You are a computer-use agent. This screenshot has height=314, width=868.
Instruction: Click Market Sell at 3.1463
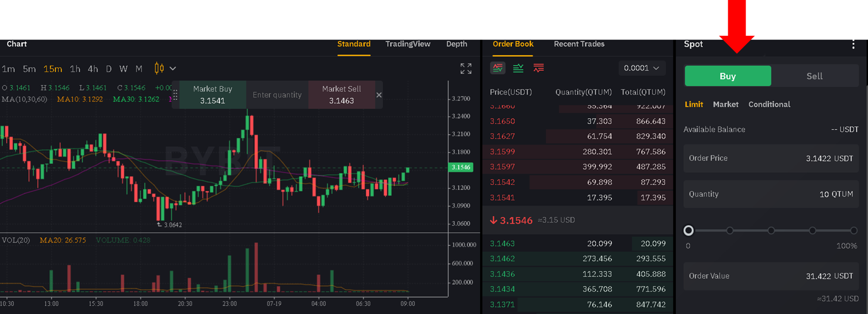(x=341, y=95)
